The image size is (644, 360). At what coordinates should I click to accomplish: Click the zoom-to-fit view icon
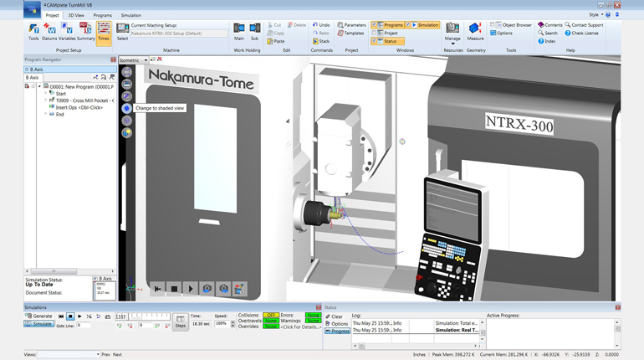click(x=127, y=72)
